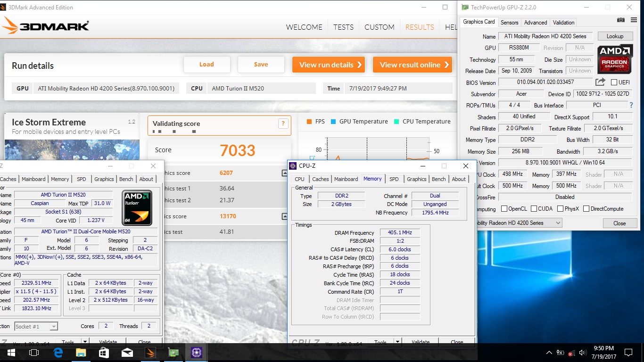Select the Graphics tab in left CPU-Z window

coord(104,179)
